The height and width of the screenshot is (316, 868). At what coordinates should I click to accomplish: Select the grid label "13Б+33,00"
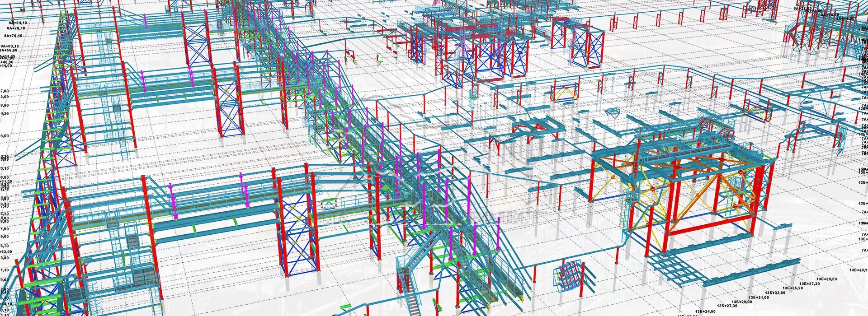pos(775,293)
